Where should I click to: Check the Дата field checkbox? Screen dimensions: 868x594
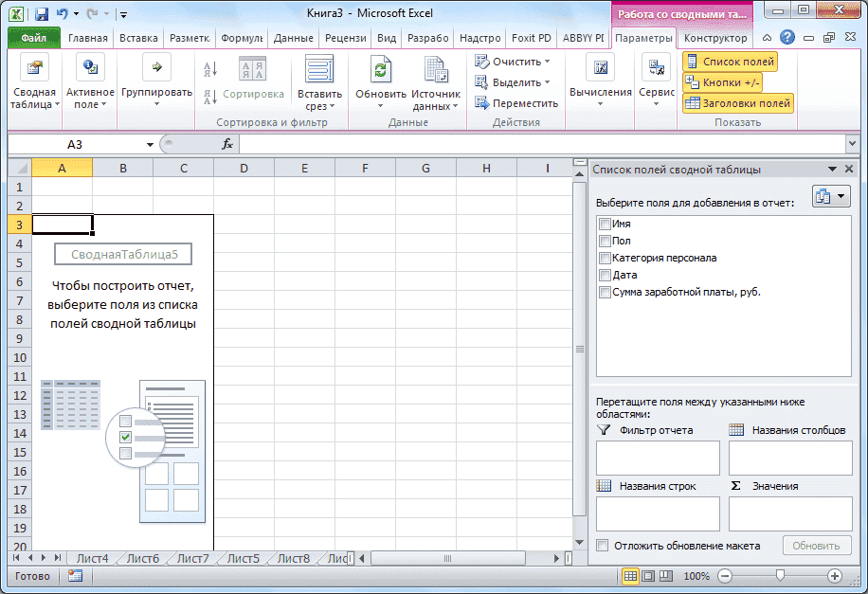[x=604, y=275]
